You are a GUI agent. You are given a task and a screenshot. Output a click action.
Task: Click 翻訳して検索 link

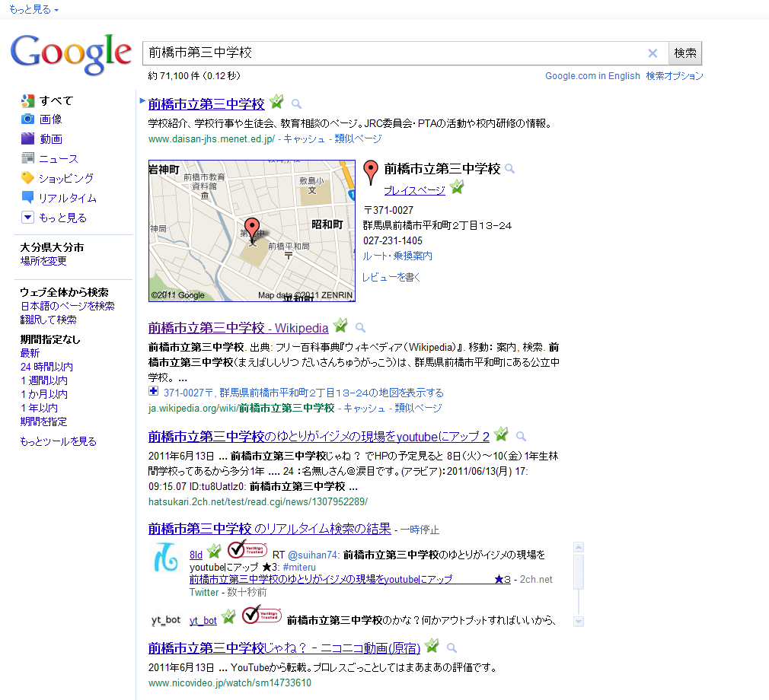pyautogui.click(x=48, y=320)
